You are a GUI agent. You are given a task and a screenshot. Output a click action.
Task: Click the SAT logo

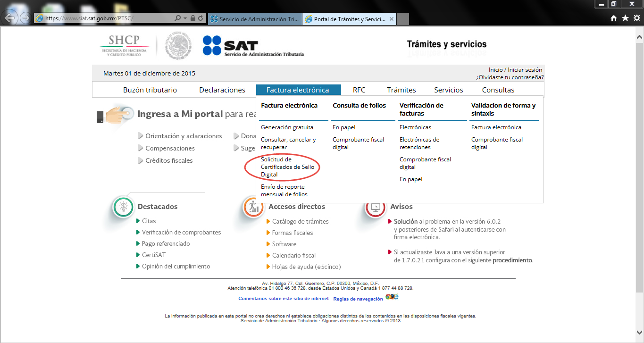(253, 46)
